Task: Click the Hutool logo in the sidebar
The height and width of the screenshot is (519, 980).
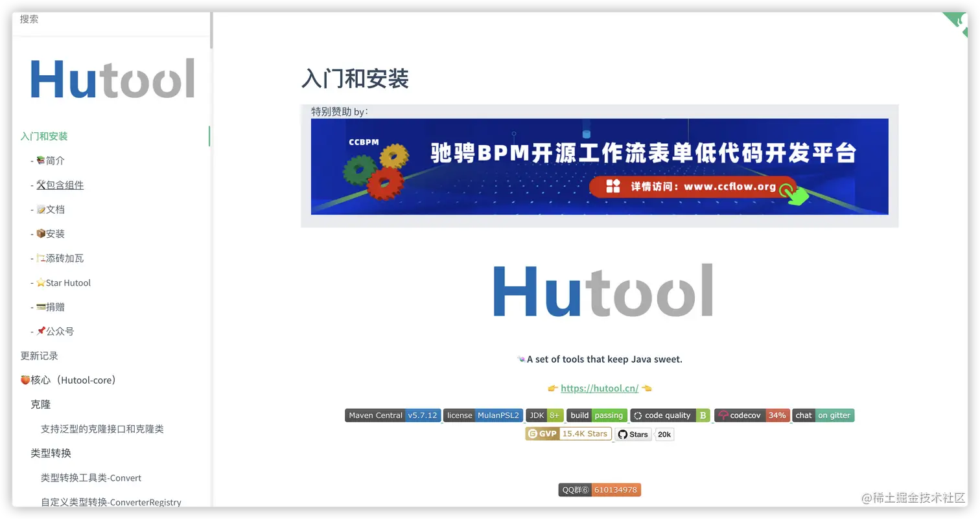Action: click(111, 78)
